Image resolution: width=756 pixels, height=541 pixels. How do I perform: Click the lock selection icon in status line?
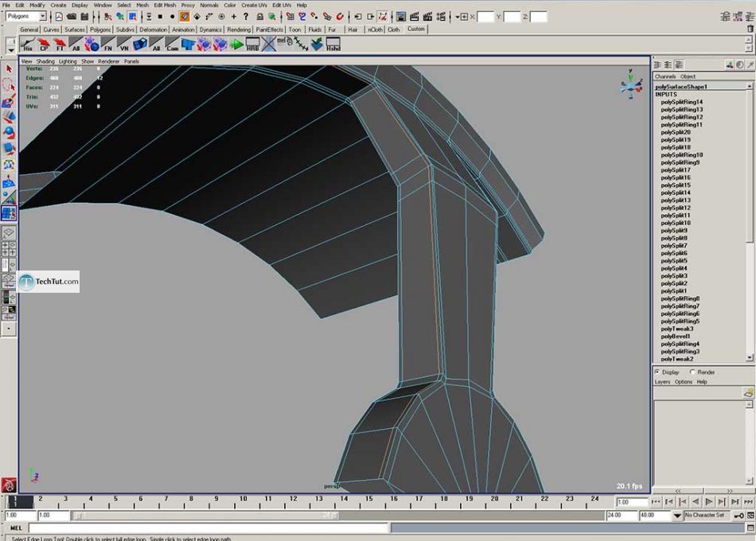[259, 17]
